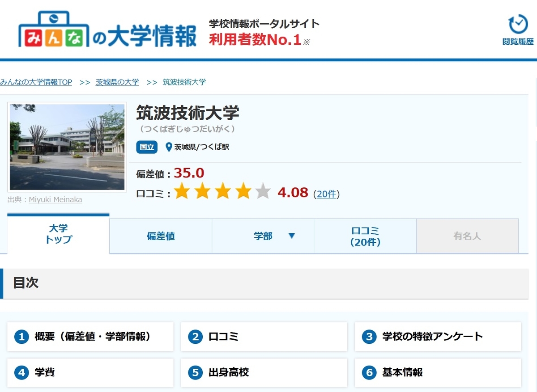Click the みんなの大学情報 site logo
This screenshot has height=392, width=537.
tap(107, 30)
